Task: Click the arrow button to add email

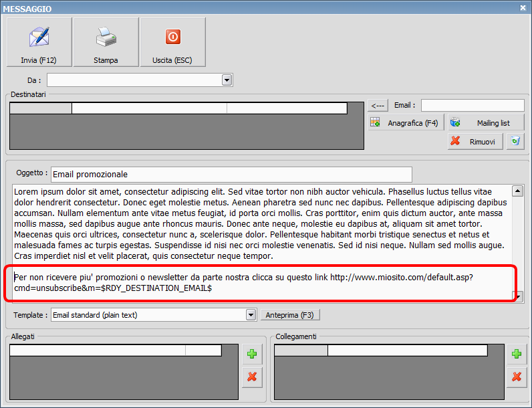Action: [x=378, y=105]
